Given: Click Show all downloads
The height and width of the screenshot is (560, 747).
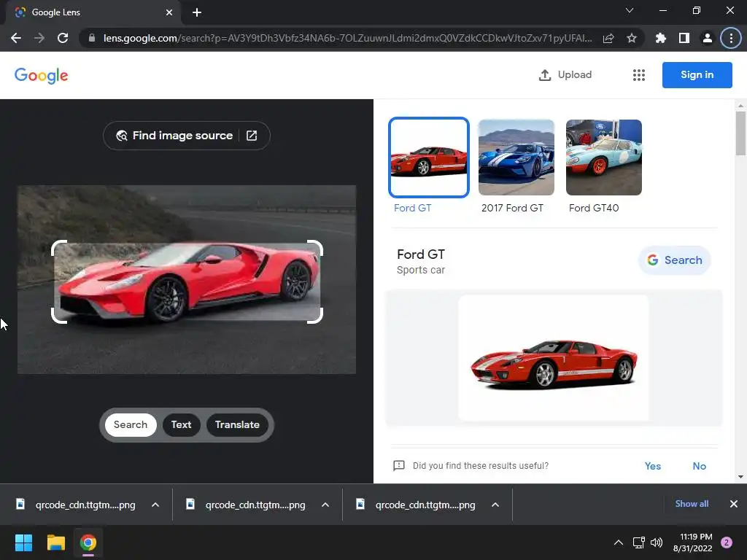Looking at the screenshot, I should tap(692, 504).
